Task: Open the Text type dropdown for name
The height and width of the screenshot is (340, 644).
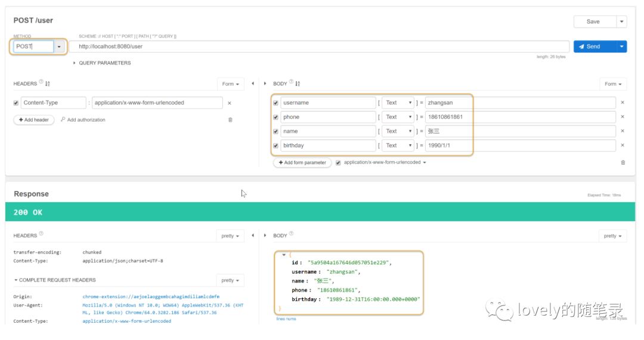Action: pyautogui.click(x=398, y=131)
